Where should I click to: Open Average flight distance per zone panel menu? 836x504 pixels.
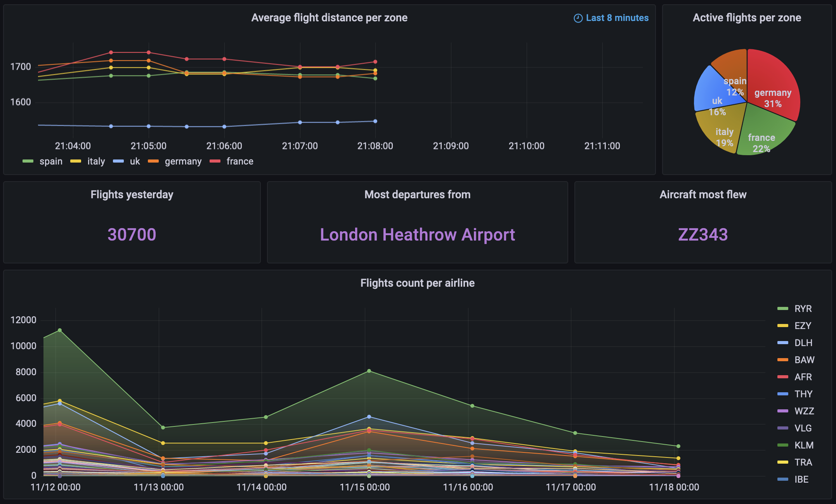tap(329, 18)
